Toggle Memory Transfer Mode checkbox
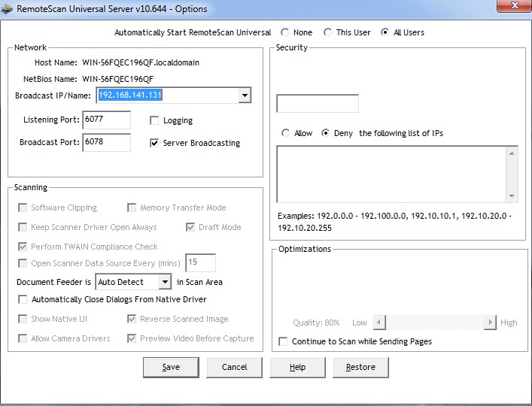532x406 pixels. [x=132, y=208]
